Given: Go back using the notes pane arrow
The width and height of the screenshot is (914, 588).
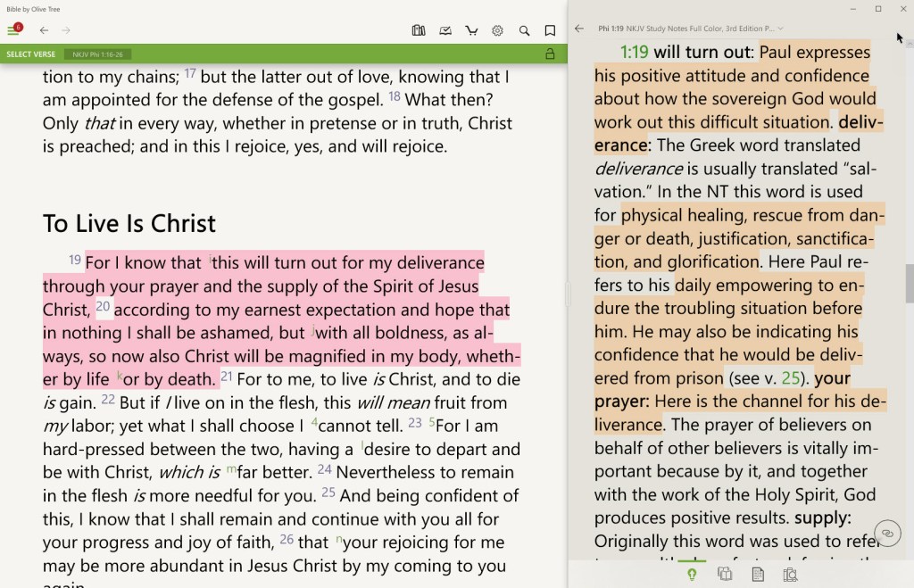Looking at the screenshot, I should (580, 29).
